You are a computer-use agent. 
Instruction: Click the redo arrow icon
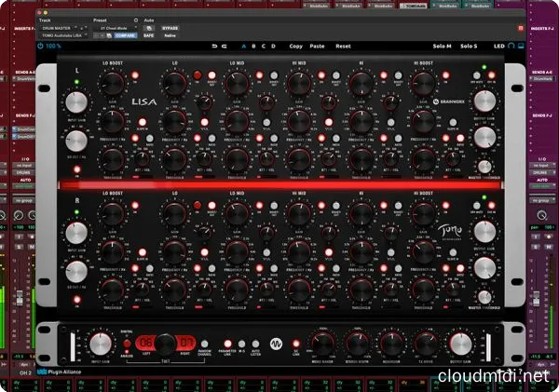tap(225, 45)
